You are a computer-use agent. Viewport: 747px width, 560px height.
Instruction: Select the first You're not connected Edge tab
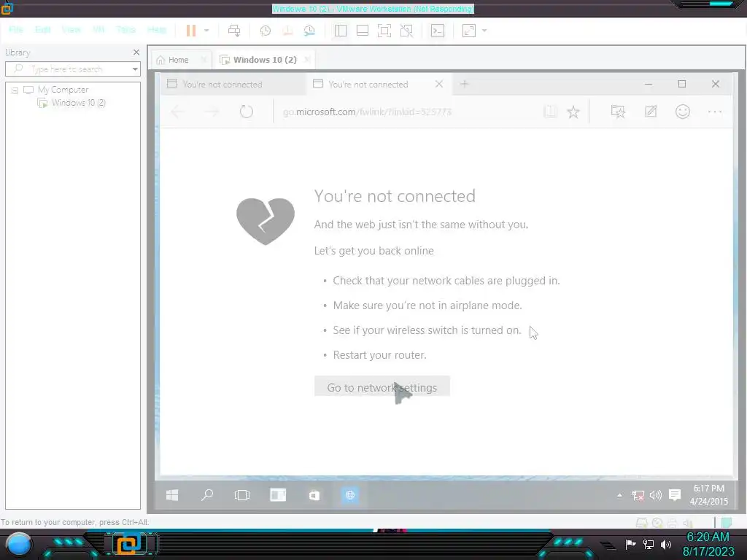click(x=222, y=85)
